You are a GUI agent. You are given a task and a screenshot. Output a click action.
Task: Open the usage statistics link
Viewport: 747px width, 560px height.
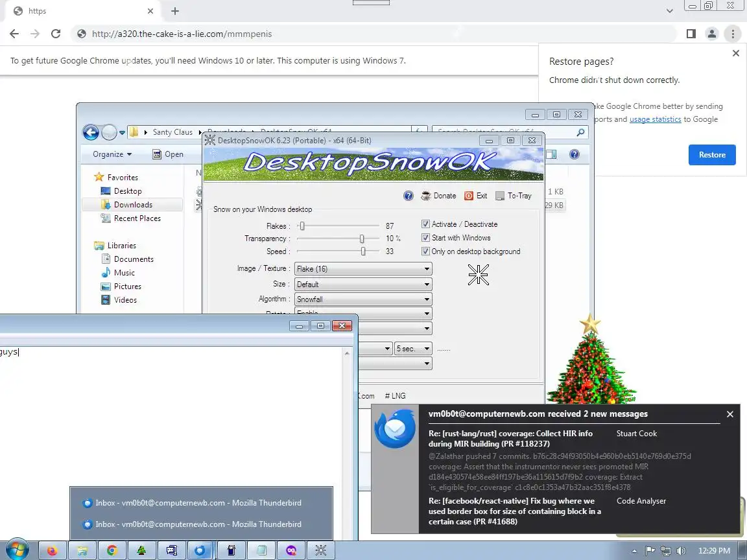tap(655, 119)
